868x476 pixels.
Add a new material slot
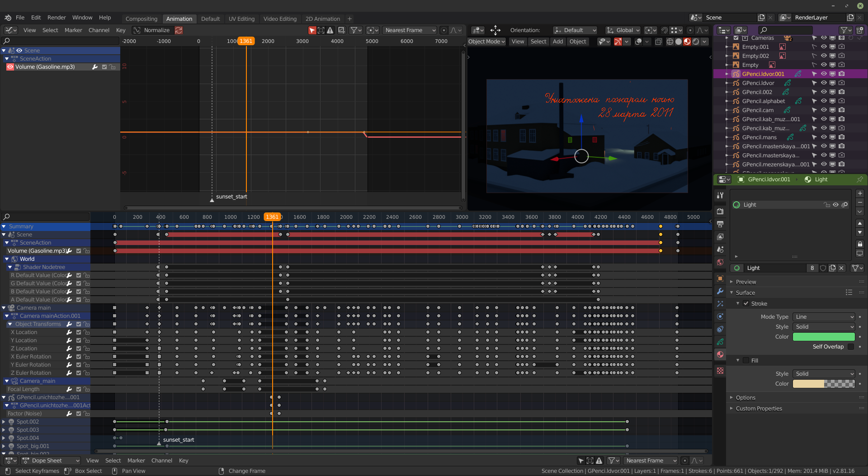coord(860,193)
